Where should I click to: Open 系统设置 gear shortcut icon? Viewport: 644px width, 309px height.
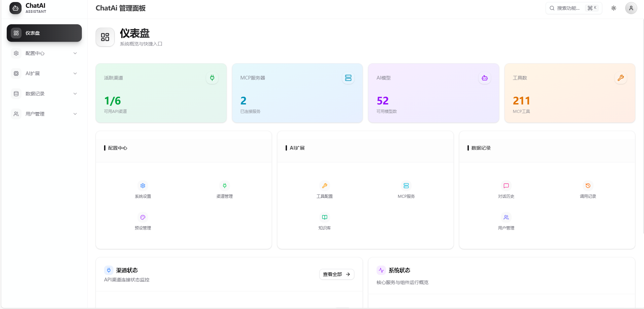click(x=143, y=186)
